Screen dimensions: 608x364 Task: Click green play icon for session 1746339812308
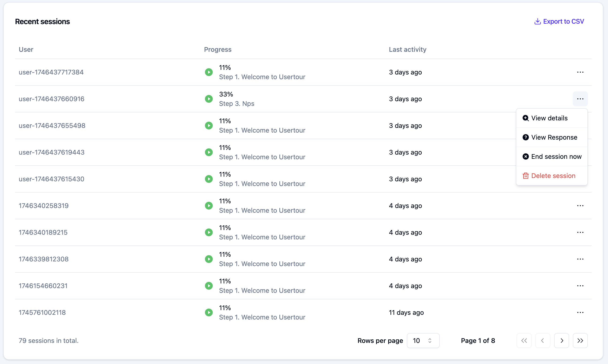point(209,259)
